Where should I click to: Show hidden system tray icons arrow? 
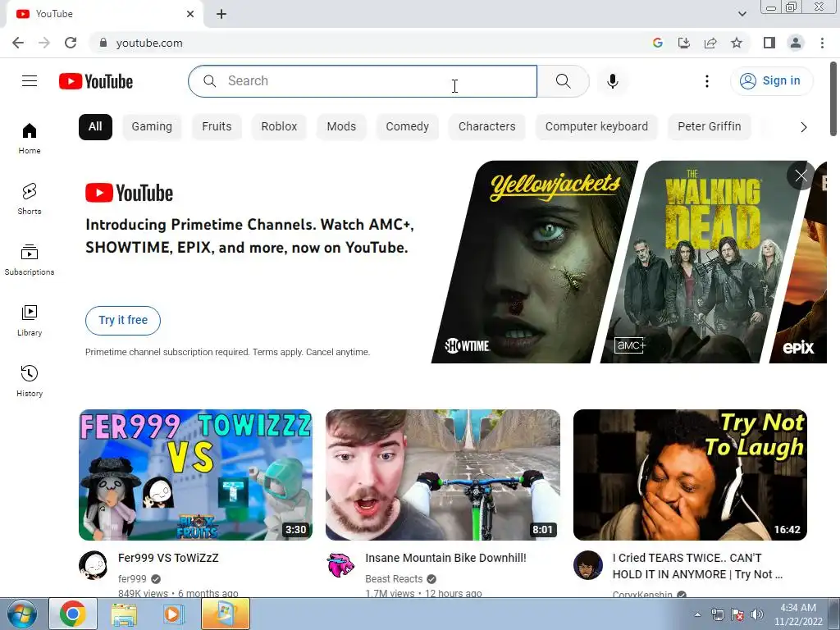[x=697, y=615]
